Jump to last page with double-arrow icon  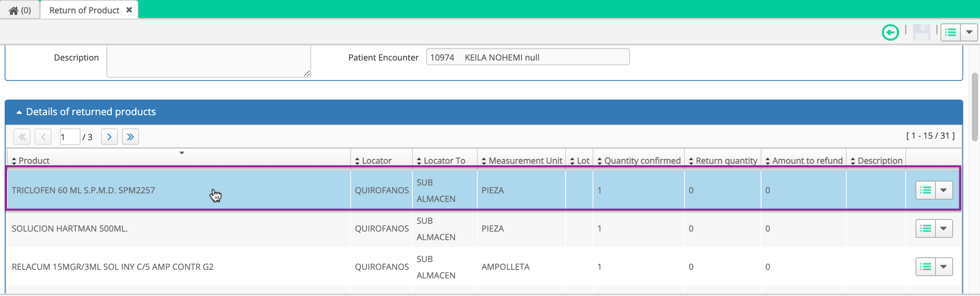point(131,137)
